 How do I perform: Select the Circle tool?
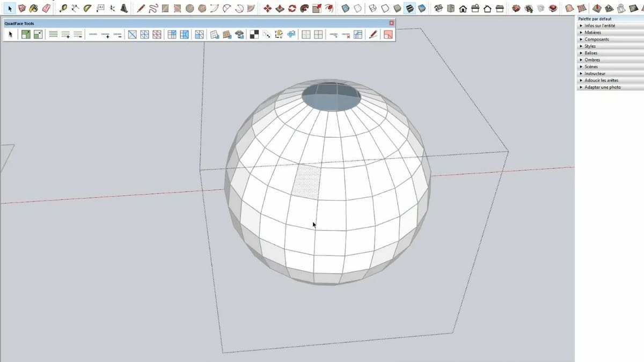click(189, 9)
